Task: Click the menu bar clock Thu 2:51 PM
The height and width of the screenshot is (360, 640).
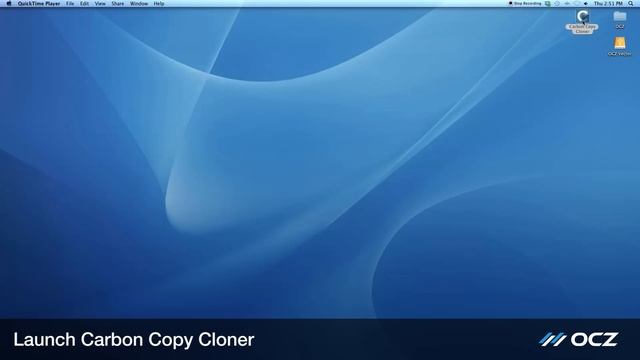Action: tap(608, 3)
